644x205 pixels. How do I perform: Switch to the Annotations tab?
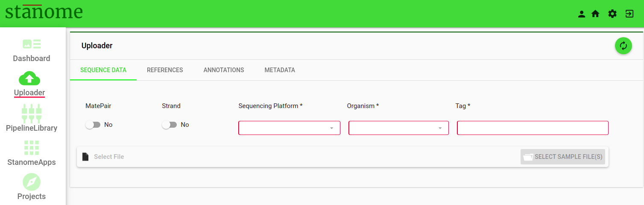tap(224, 70)
